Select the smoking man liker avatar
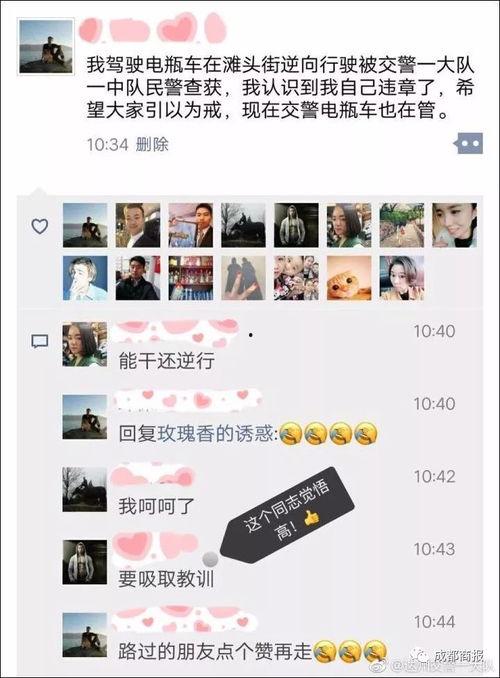The image size is (500, 678). click(85, 278)
